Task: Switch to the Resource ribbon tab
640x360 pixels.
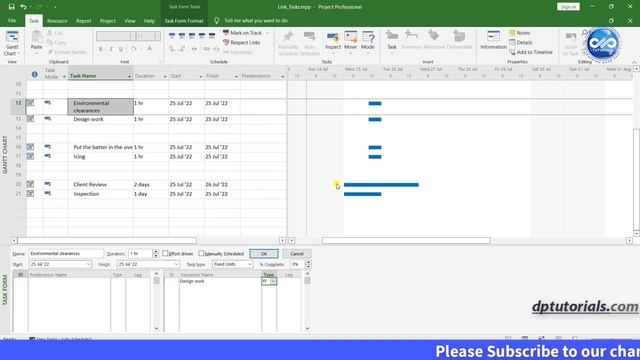Action: click(57, 21)
